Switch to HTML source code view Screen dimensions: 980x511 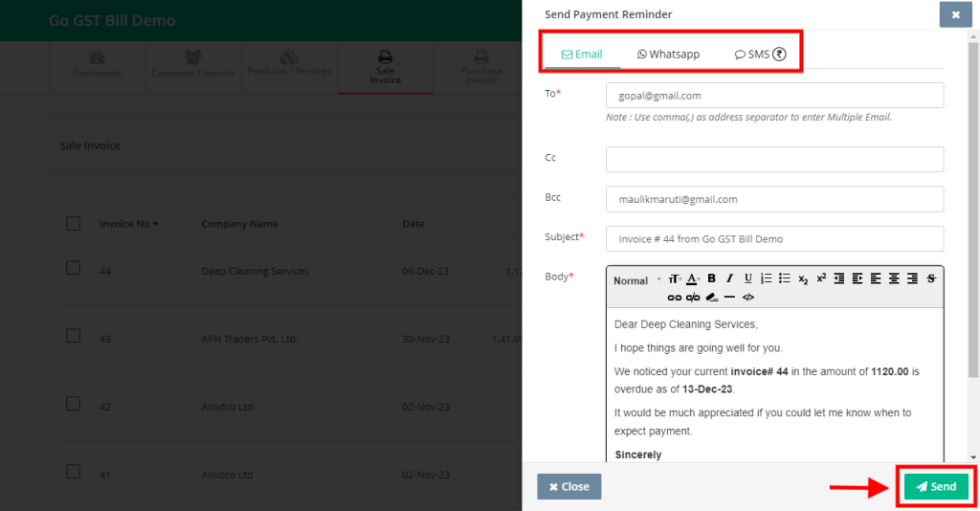click(x=748, y=298)
